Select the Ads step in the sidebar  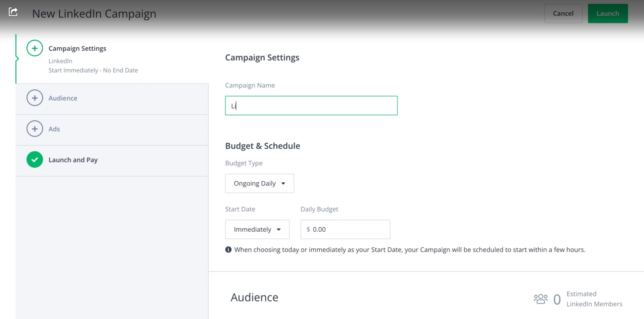(54, 129)
